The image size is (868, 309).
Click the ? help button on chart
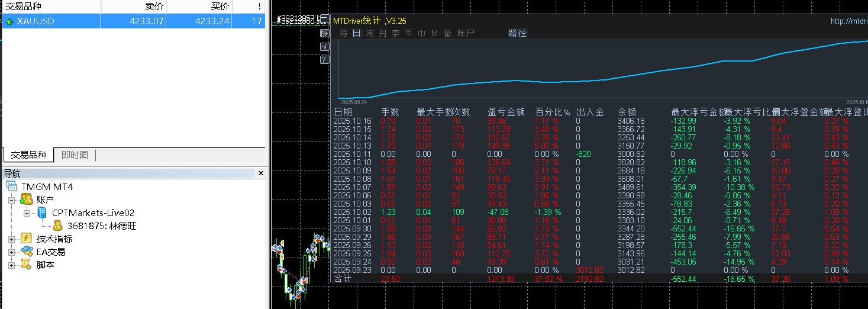coord(324,59)
